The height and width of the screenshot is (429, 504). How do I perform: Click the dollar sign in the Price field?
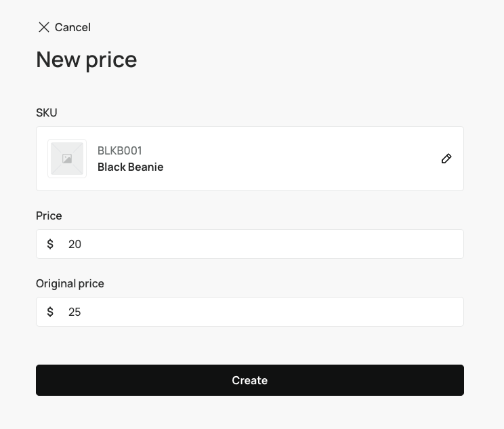(x=50, y=244)
